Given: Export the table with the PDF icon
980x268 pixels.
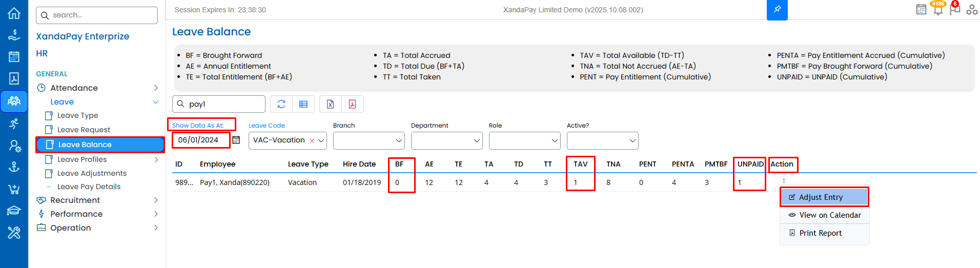Looking at the screenshot, I should 353,104.
